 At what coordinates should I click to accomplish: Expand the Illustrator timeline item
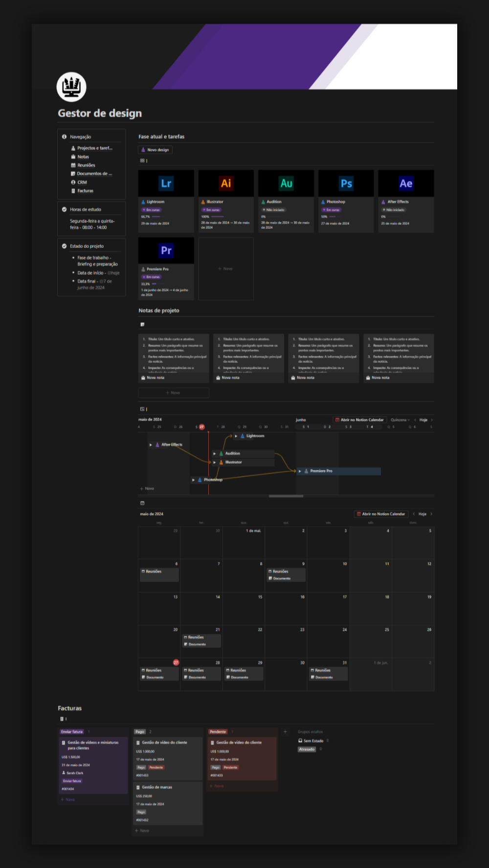215,462
